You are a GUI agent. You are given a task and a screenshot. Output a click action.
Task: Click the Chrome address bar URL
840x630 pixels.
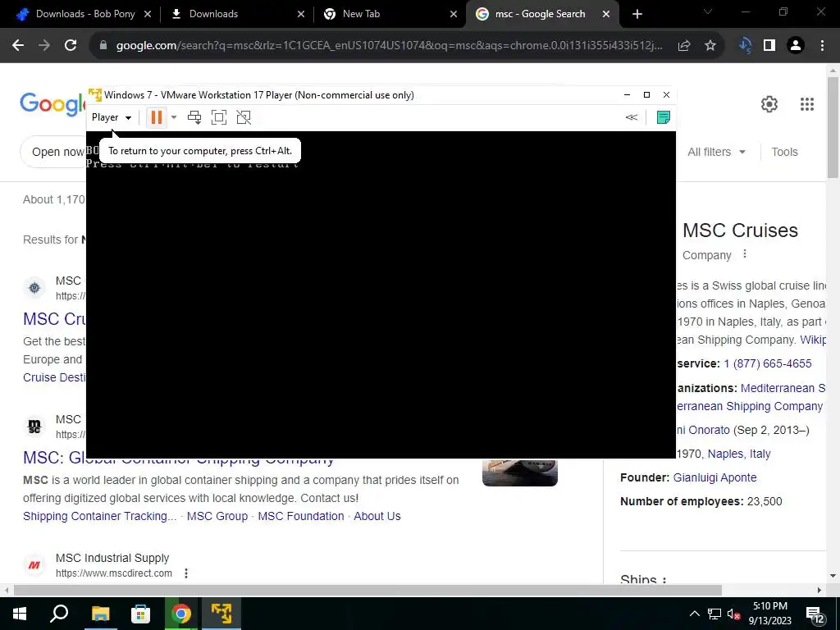click(x=389, y=46)
